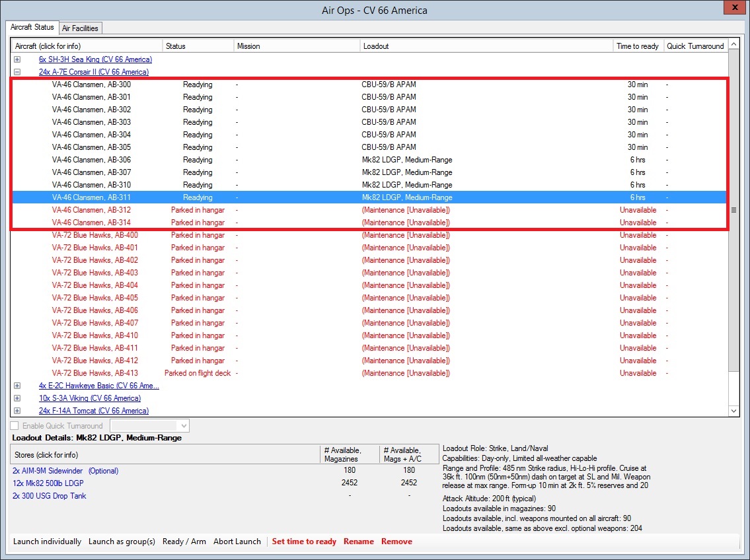Open 24x F-14A Tomcat info link
Screen dimensions: 750x560
(94, 411)
